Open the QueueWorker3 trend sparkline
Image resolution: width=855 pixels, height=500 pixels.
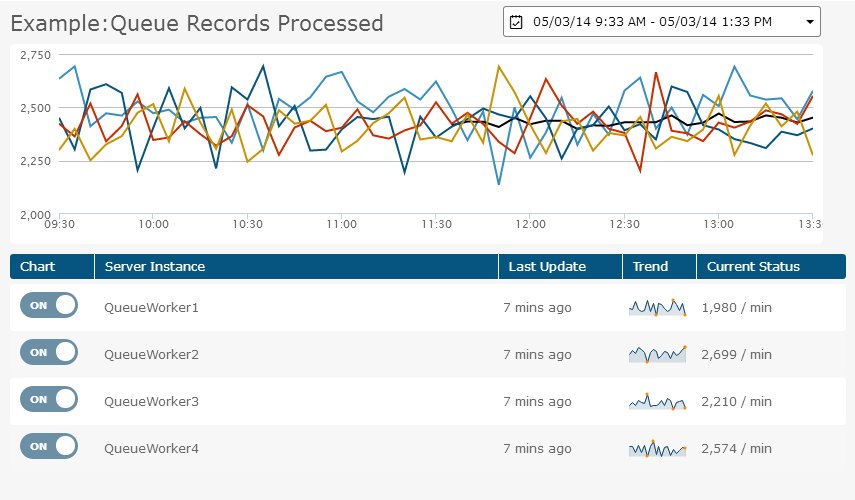[x=658, y=401]
